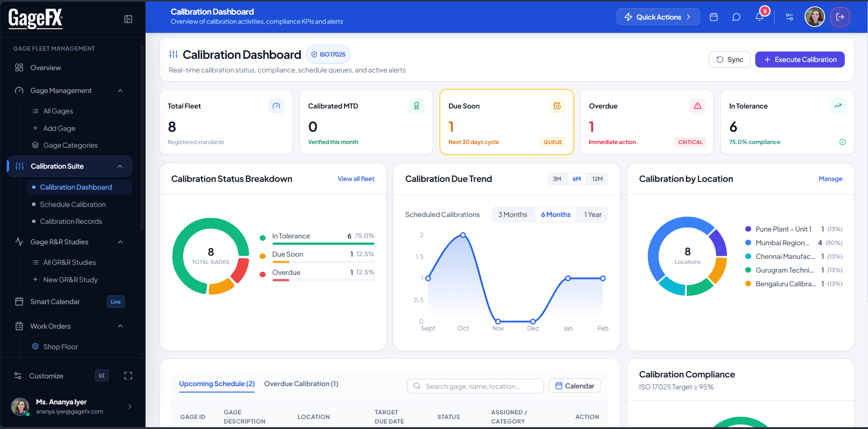Click the compliance check circle icon
The height and width of the screenshot is (429, 868).
tap(842, 142)
